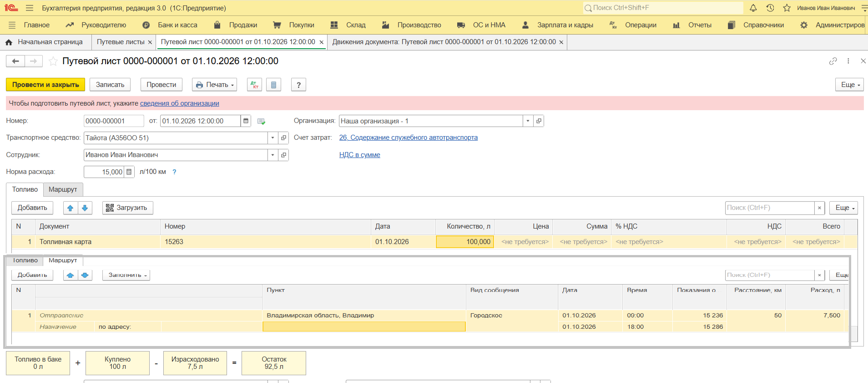Open the Транспортное средство record link icon
868x383 pixels.
[284, 138]
